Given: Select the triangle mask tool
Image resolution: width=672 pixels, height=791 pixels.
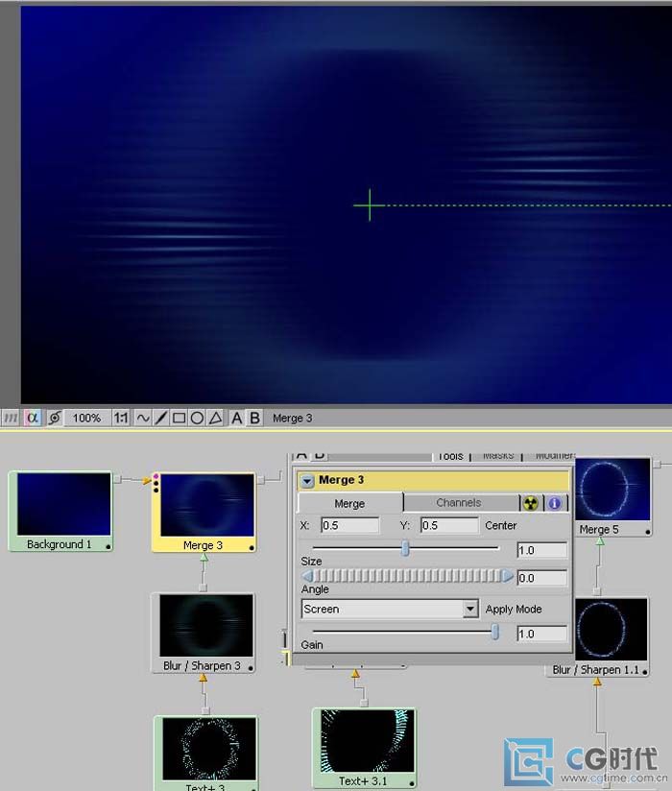Looking at the screenshot, I should tap(215, 418).
